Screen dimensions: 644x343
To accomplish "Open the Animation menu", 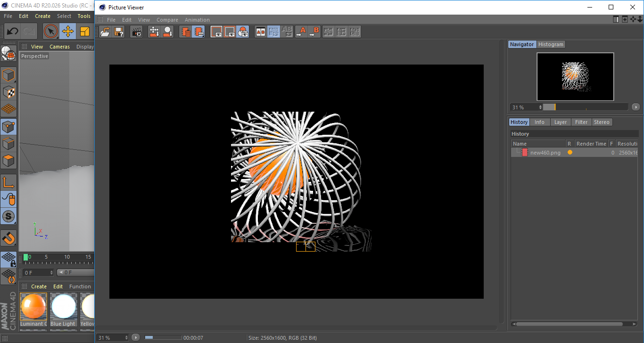I will pyautogui.click(x=197, y=20).
